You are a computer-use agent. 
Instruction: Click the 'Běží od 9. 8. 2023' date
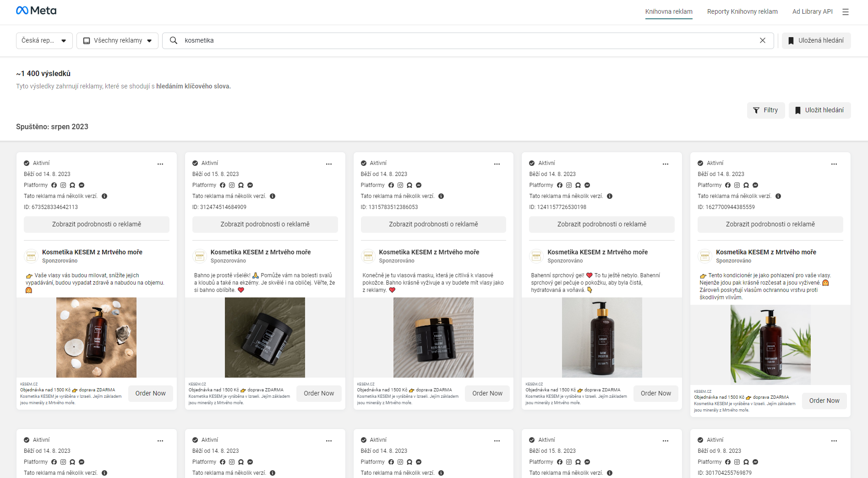(719, 451)
